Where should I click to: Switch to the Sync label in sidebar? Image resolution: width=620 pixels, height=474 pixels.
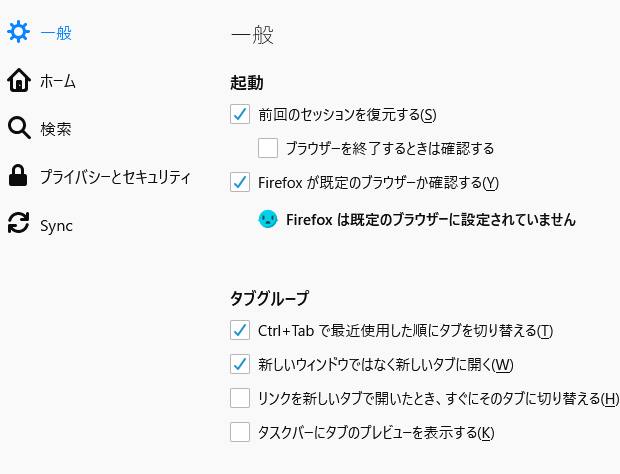point(56,225)
